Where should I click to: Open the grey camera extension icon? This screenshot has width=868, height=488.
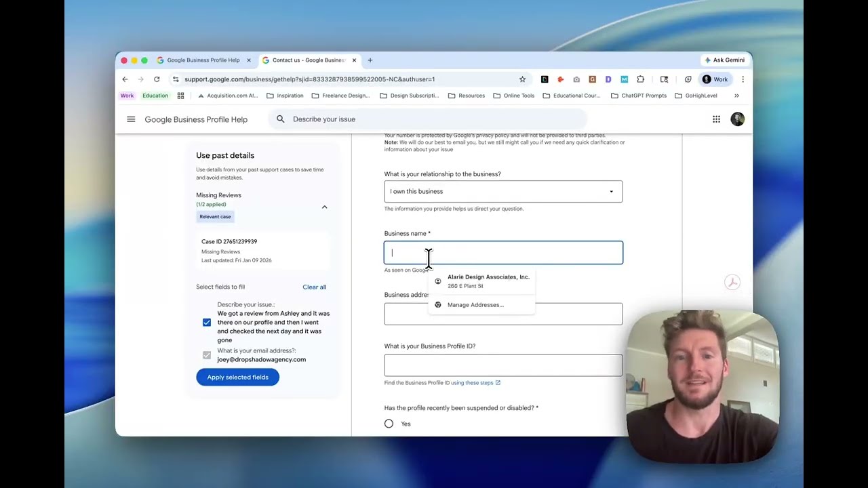coord(576,79)
